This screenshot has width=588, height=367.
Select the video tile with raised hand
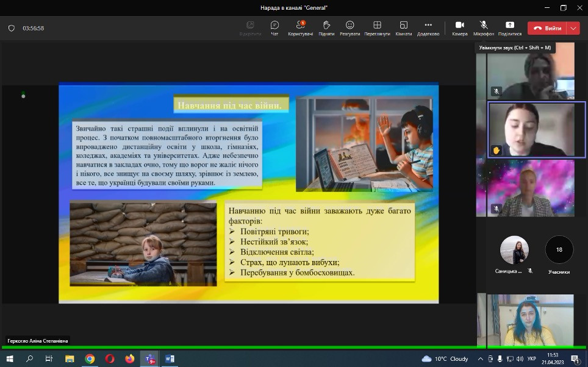click(531, 130)
